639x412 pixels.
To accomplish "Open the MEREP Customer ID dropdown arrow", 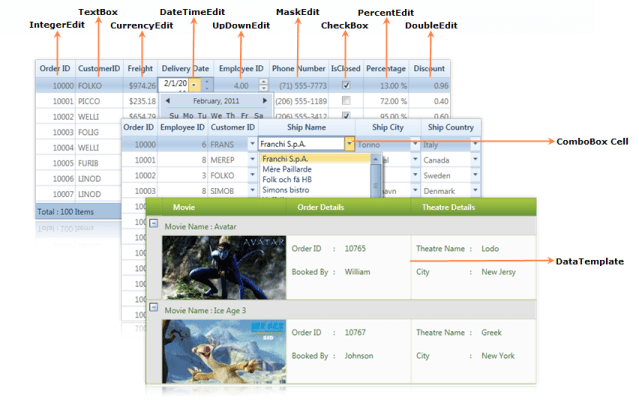I will 252,159.
